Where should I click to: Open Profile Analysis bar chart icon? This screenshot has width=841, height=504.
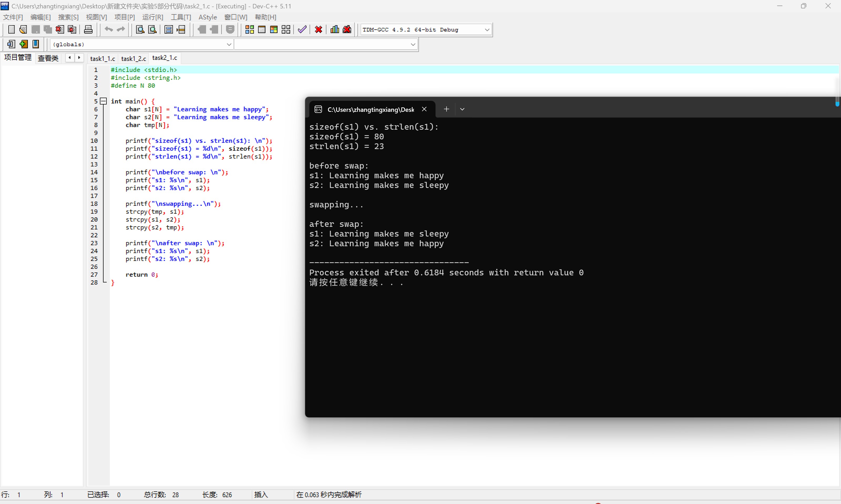pyautogui.click(x=335, y=30)
